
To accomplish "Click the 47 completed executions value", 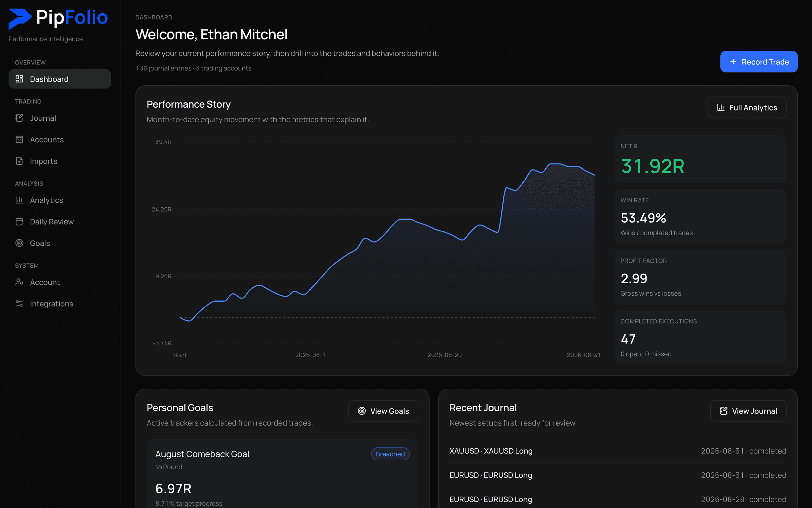I will click(628, 339).
